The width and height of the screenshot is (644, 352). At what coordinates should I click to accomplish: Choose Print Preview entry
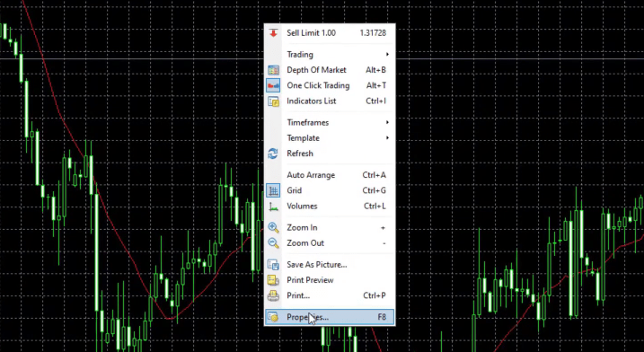(x=330, y=280)
